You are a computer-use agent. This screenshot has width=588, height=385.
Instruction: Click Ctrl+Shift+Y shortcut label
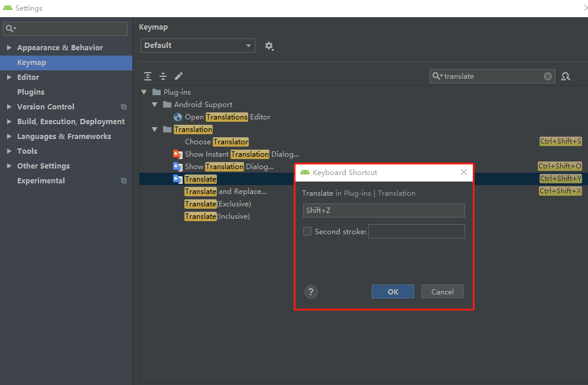pyautogui.click(x=561, y=178)
